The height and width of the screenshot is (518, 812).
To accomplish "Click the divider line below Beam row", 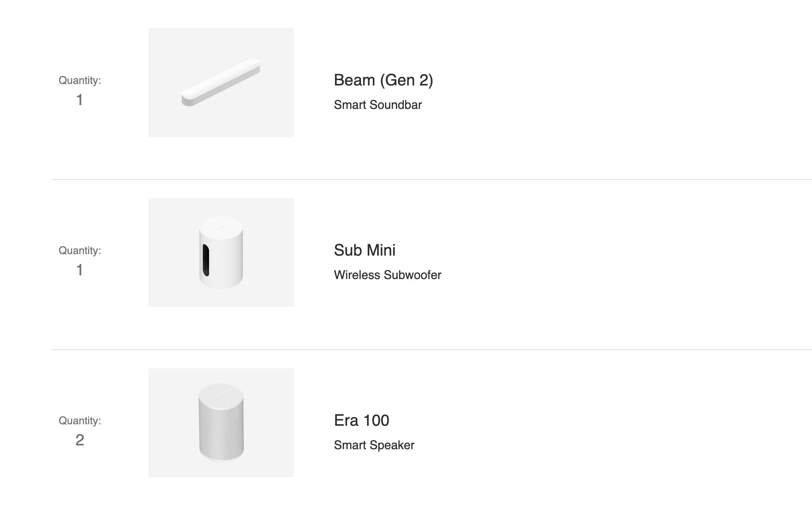I will 432,180.
